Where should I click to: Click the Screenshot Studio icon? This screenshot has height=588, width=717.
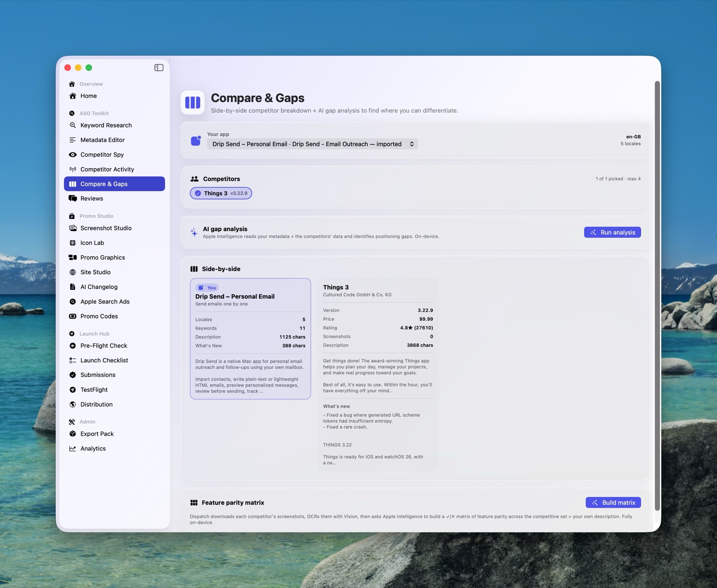tap(73, 228)
